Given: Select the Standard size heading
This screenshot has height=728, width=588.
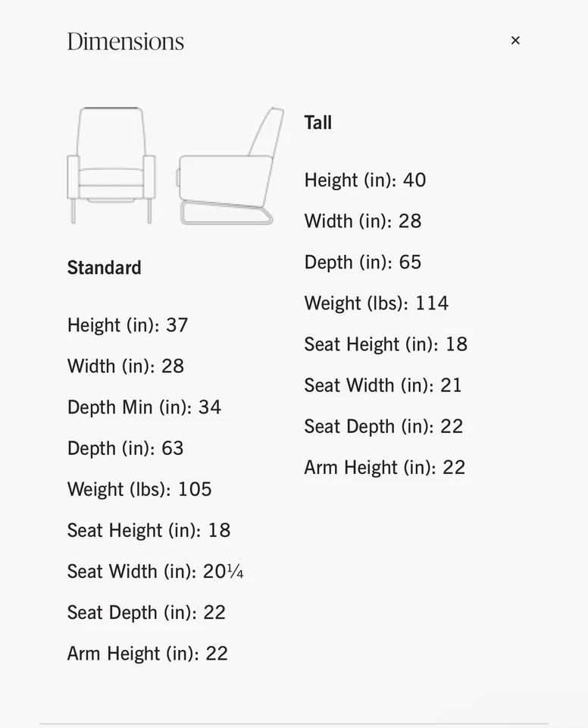Looking at the screenshot, I should [x=104, y=268].
